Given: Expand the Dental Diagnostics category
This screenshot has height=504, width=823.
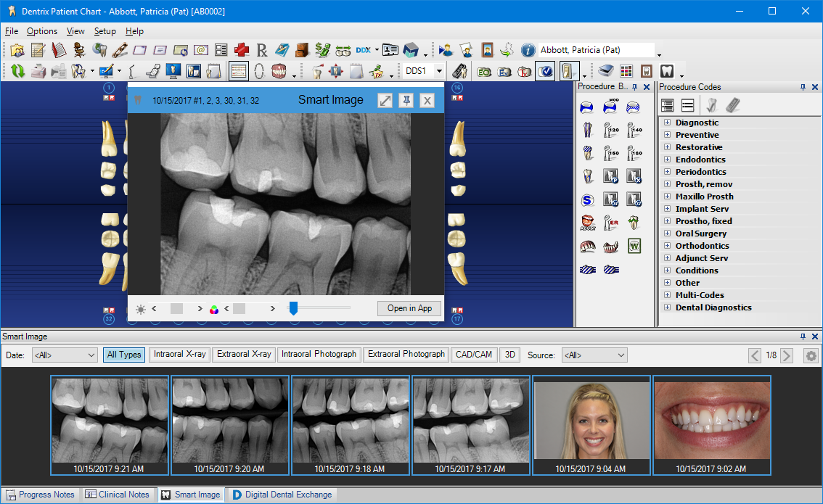Looking at the screenshot, I should [x=667, y=307].
